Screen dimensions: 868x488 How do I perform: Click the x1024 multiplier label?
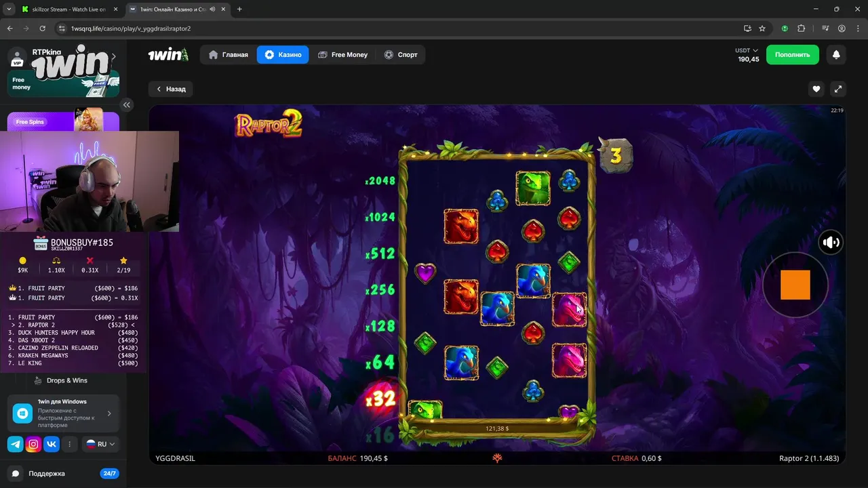[x=380, y=218]
